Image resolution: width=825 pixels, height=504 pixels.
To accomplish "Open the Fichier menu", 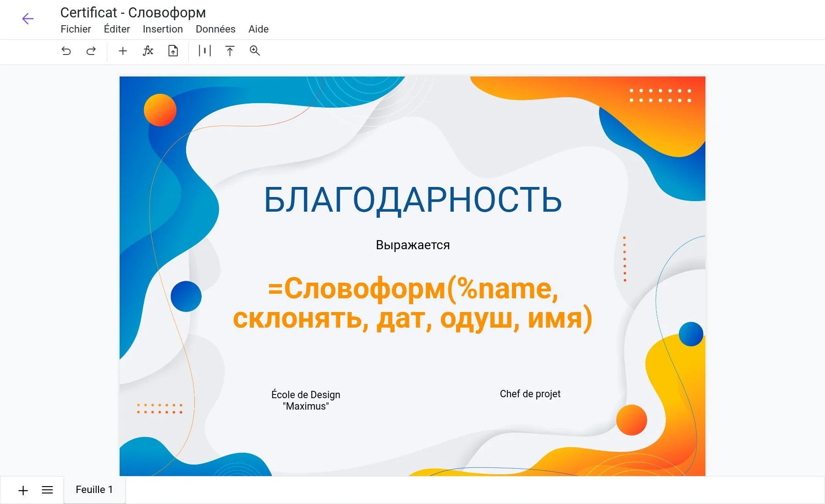I will click(76, 29).
